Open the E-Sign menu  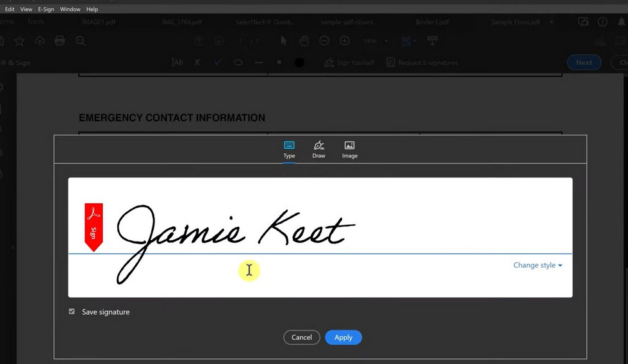click(x=46, y=10)
